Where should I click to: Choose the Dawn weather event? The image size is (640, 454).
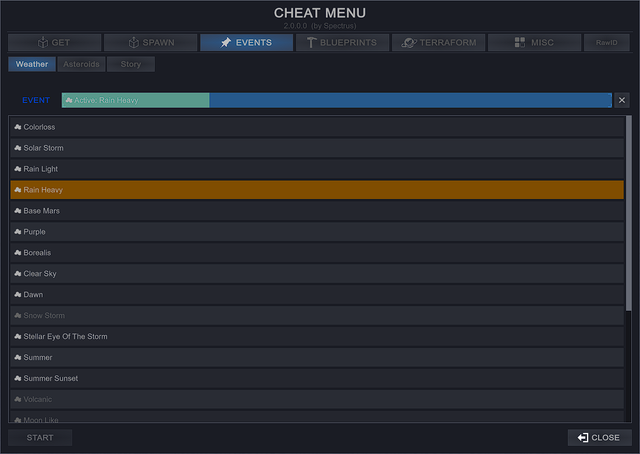pyautogui.click(x=317, y=294)
